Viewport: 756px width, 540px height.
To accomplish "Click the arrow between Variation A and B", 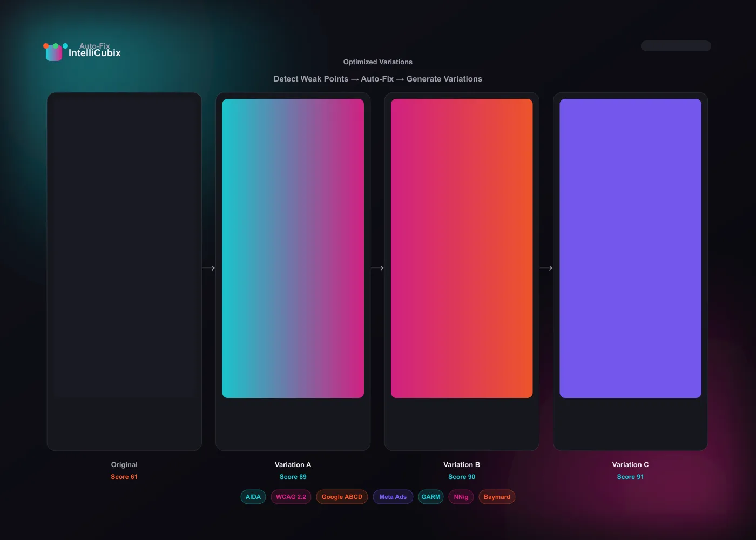I will point(377,268).
